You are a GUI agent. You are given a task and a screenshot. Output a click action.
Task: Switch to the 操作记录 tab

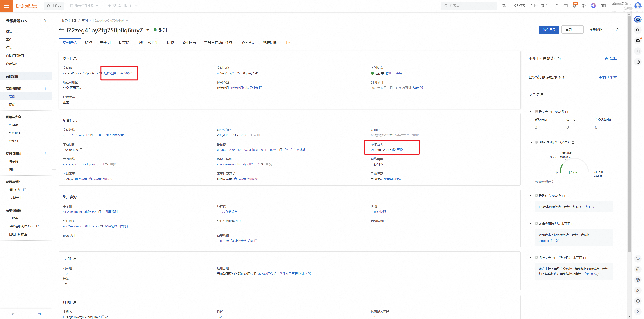tap(247, 43)
